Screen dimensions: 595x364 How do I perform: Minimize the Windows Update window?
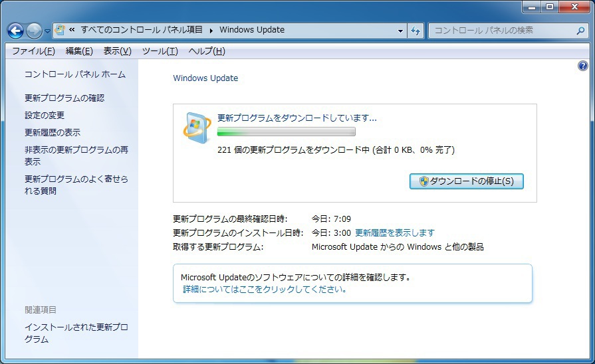[x=532, y=7]
